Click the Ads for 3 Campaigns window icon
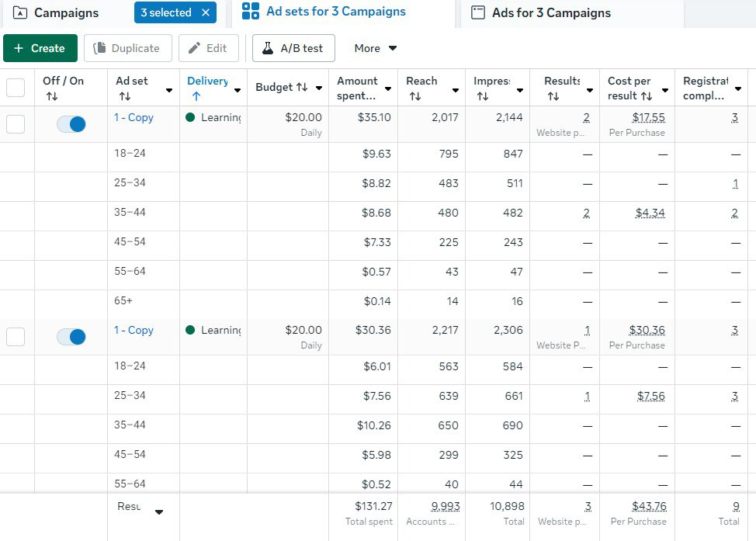The height and width of the screenshot is (541, 756). click(478, 13)
